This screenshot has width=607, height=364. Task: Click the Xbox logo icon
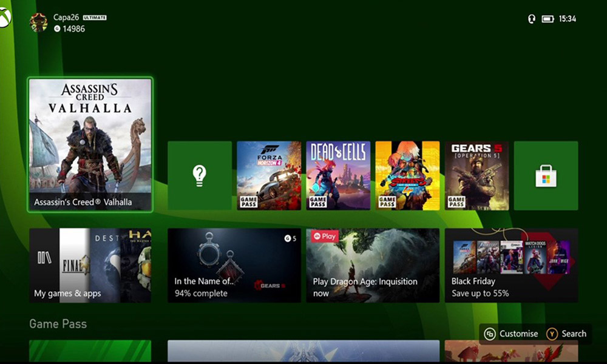coord(5,18)
